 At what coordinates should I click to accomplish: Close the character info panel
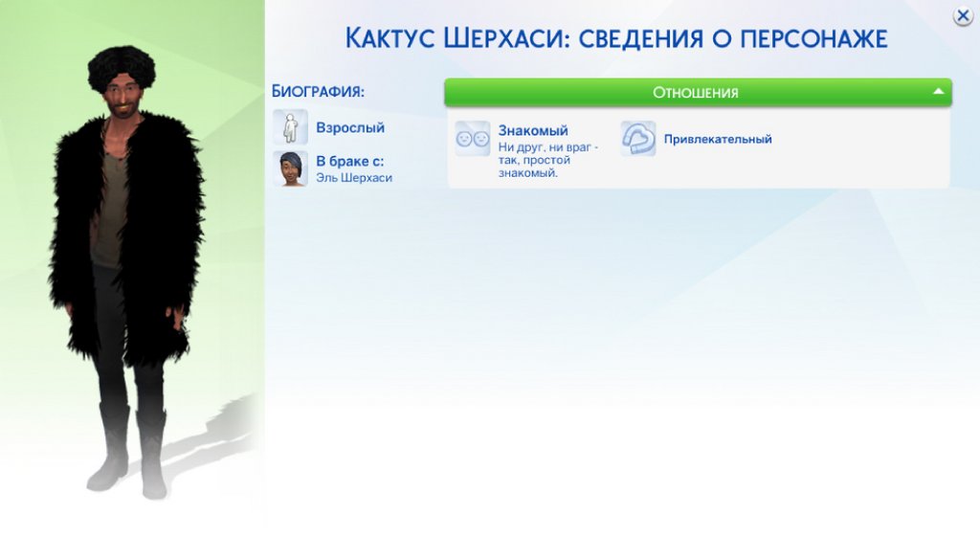pyautogui.click(x=963, y=15)
